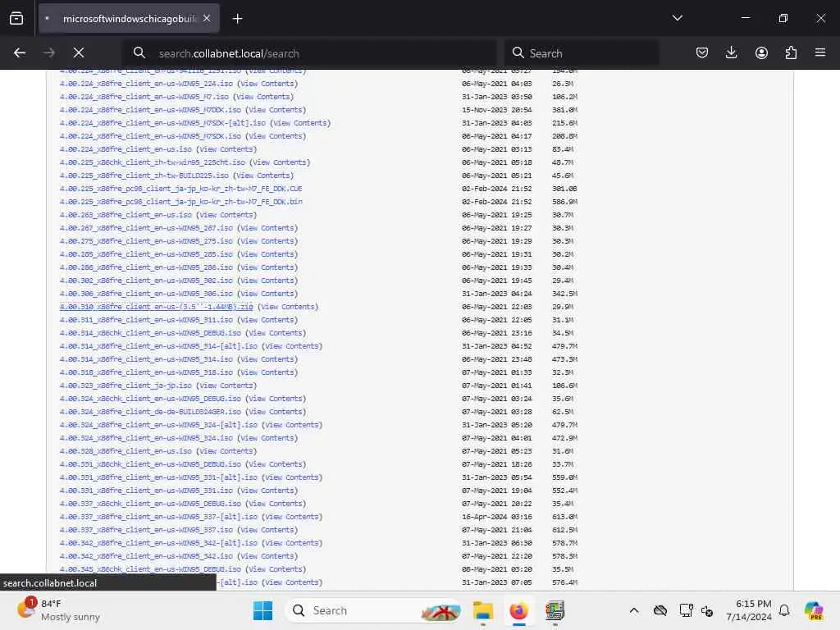
Task: Click the magnifier icon in the address bar
Action: tap(139, 53)
